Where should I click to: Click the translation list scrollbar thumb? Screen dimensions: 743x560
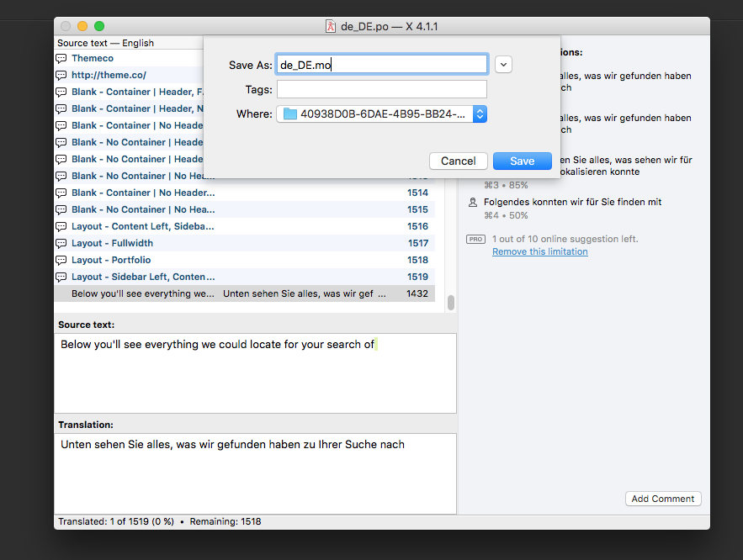[x=451, y=303]
